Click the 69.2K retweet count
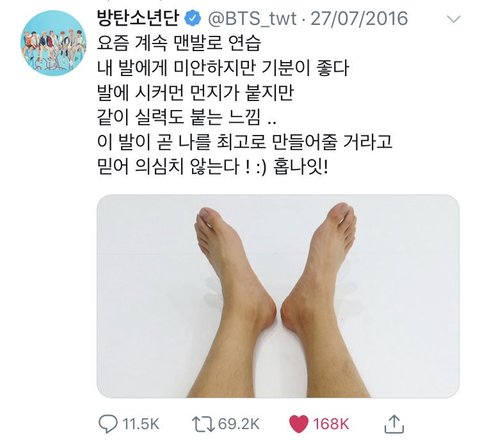The image size is (480, 440). click(x=239, y=424)
